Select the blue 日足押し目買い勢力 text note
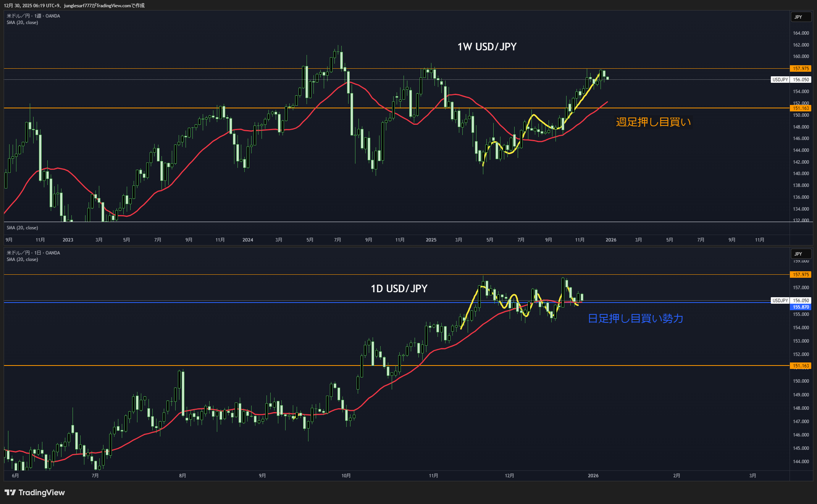Viewport: 817px width, 504px height. click(635, 319)
